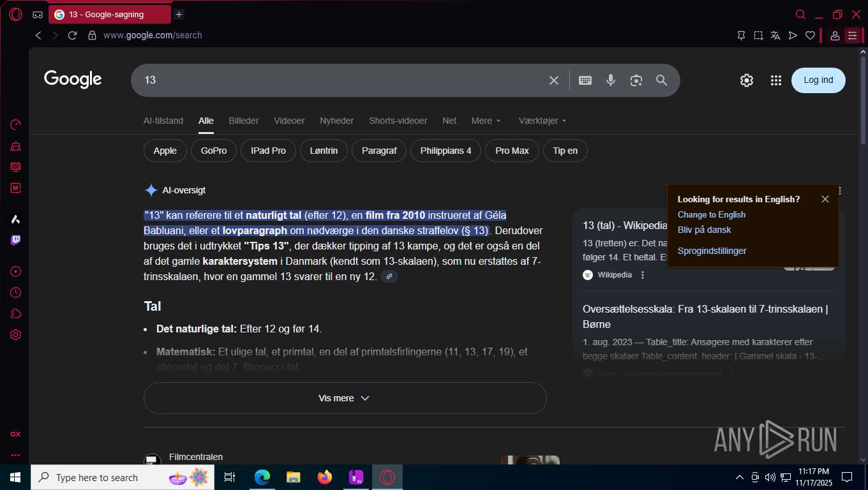Switch to Billeder tab
Screen dimensions: 868x490
click(244, 121)
